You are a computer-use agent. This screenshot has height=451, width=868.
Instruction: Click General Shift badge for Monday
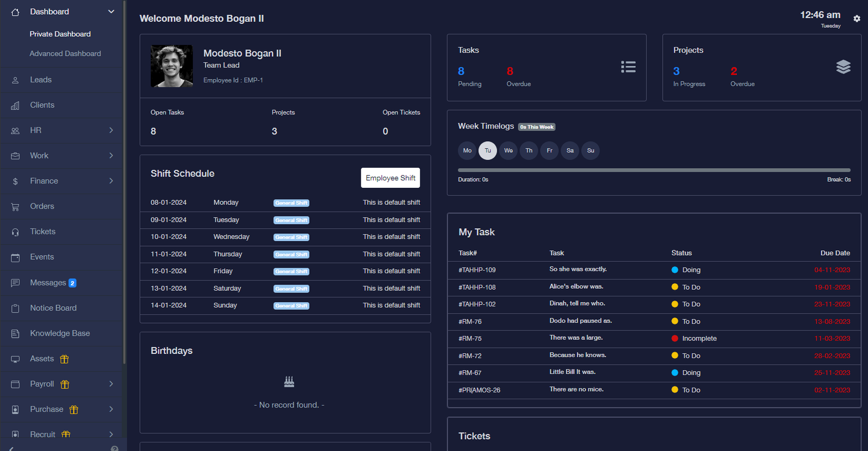(291, 203)
